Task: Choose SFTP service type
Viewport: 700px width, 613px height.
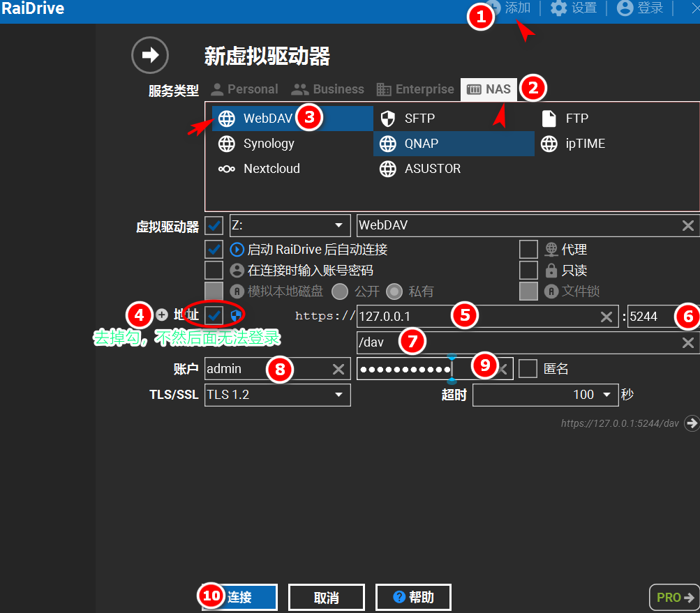Action: 454,119
